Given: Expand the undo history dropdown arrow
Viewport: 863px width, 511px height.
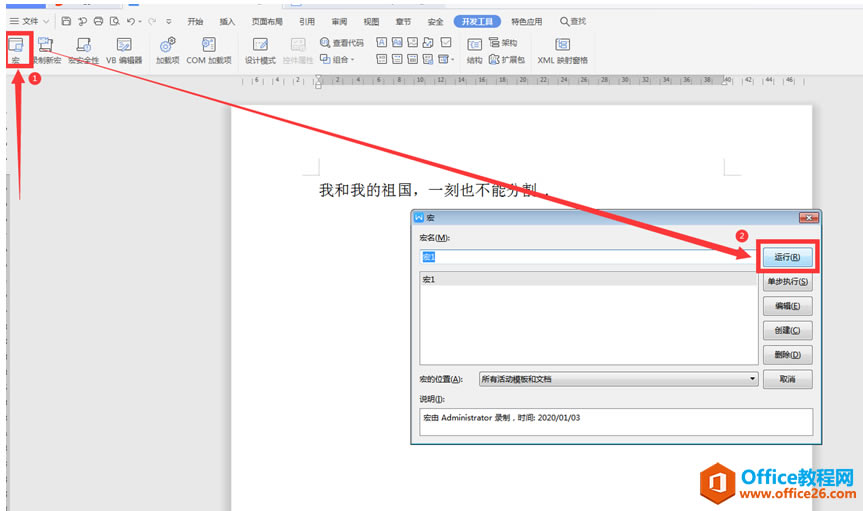Looking at the screenshot, I should (x=140, y=21).
